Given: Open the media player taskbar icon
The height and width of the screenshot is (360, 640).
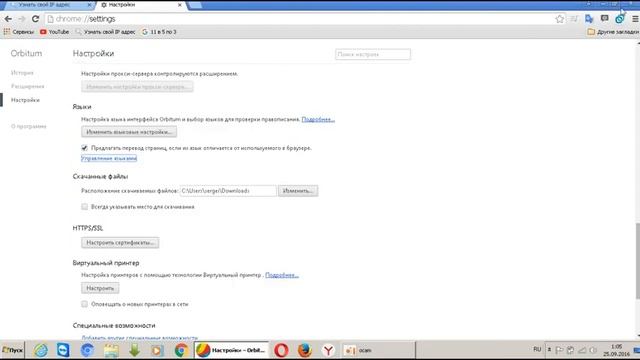Looking at the screenshot, I should (x=157, y=350).
